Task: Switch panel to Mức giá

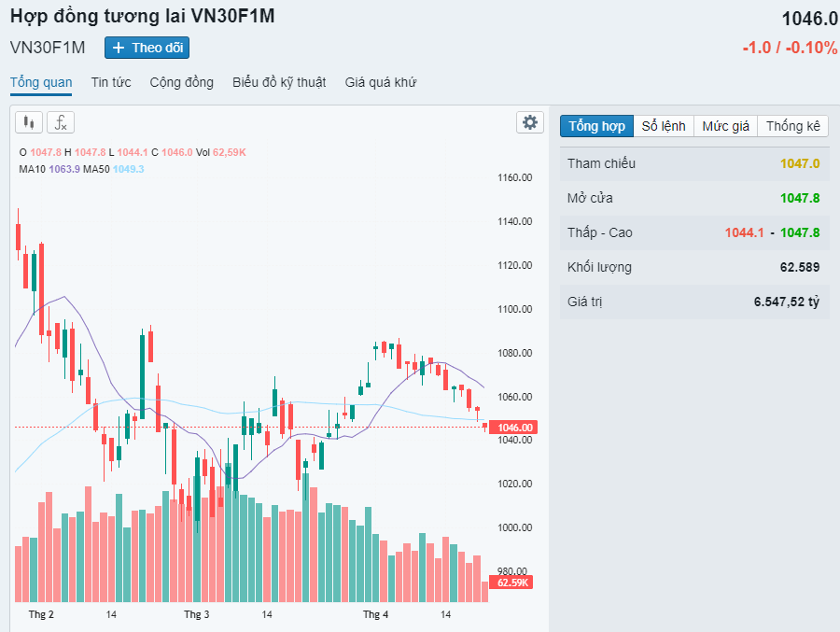Action: click(726, 126)
